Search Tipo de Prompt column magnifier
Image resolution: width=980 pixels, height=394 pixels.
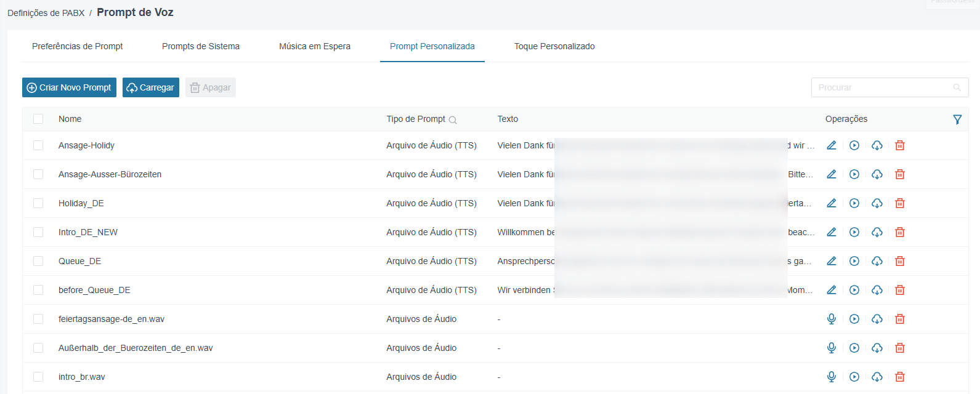(x=453, y=120)
